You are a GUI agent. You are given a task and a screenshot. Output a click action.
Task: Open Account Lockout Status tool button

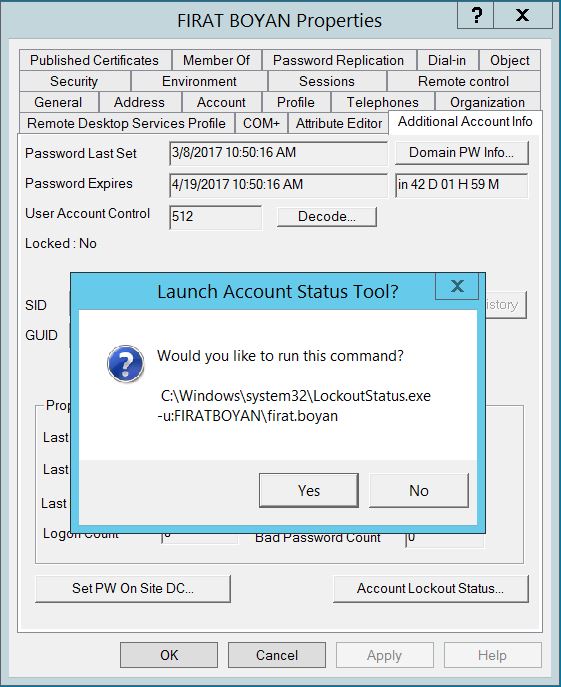click(x=431, y=588)
